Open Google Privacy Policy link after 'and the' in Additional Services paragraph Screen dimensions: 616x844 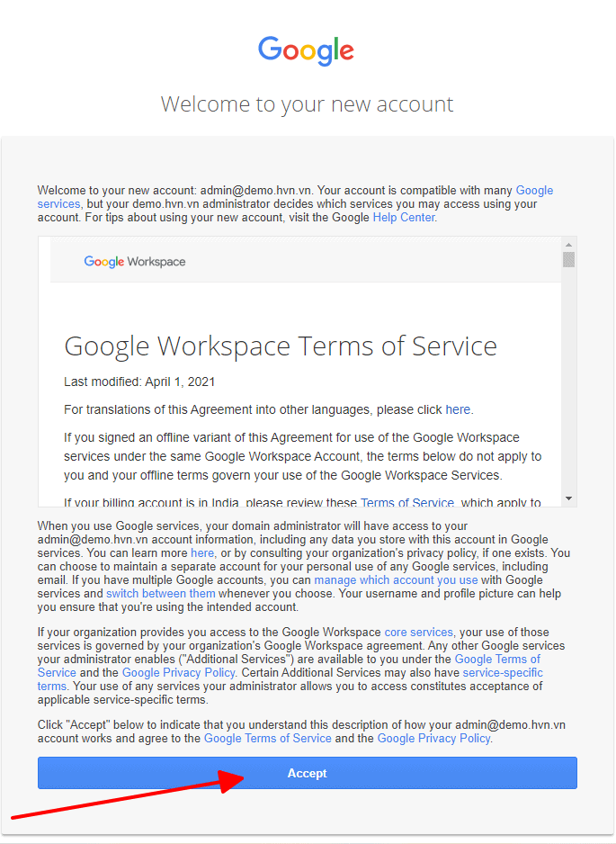[179, 673]
